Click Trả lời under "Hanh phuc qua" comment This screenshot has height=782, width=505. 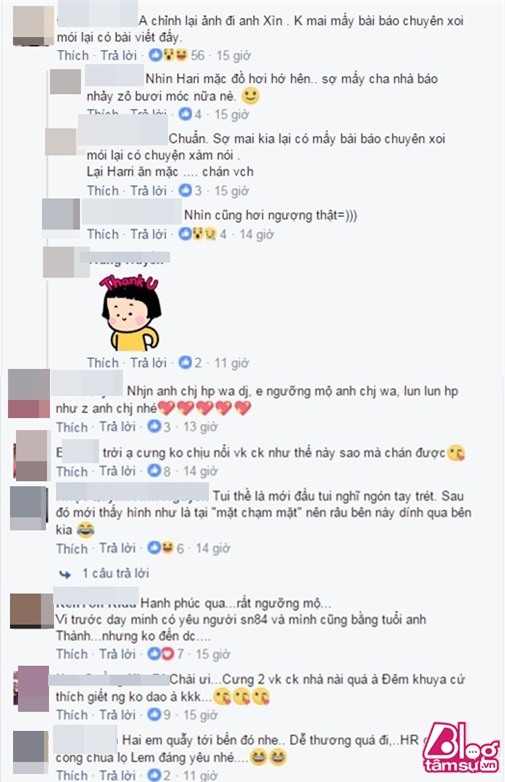click(x=117, y=653)
